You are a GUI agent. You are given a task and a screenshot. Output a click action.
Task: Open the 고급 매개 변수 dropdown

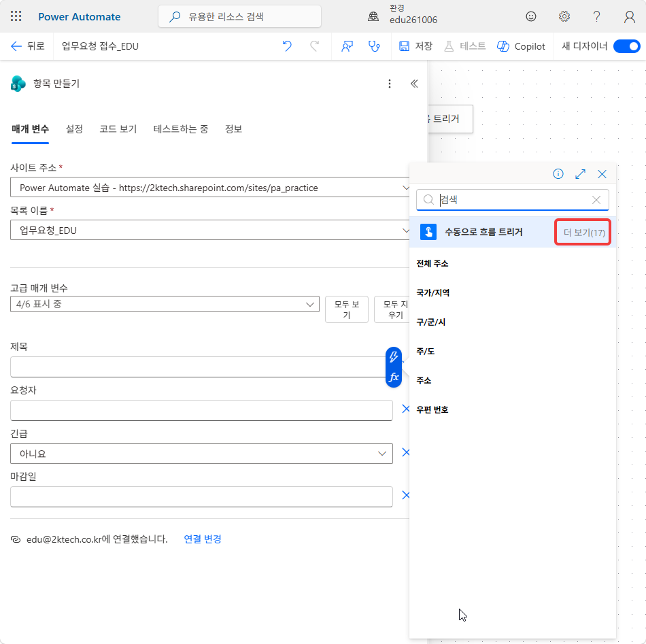(x=165, y=304)
